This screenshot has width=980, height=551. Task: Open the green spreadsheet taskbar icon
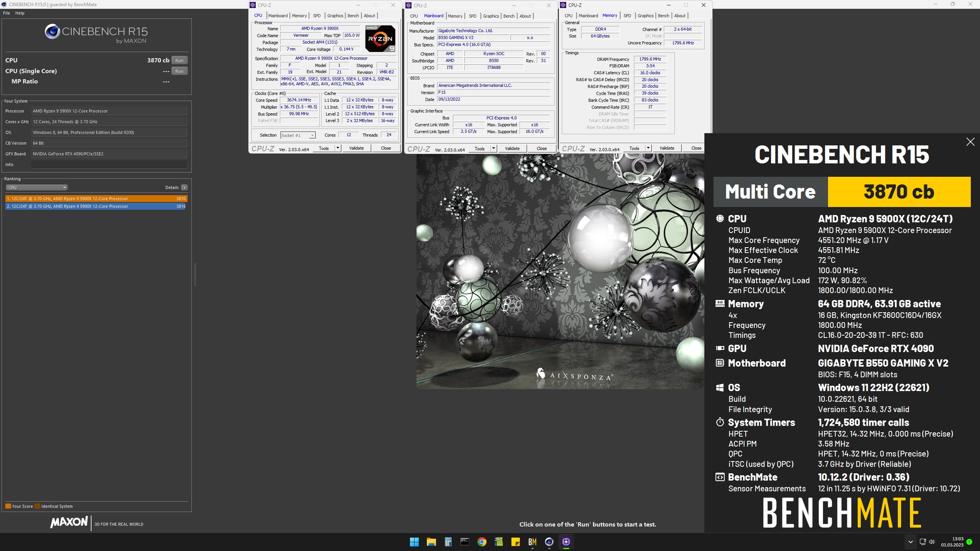click(498, 542)
